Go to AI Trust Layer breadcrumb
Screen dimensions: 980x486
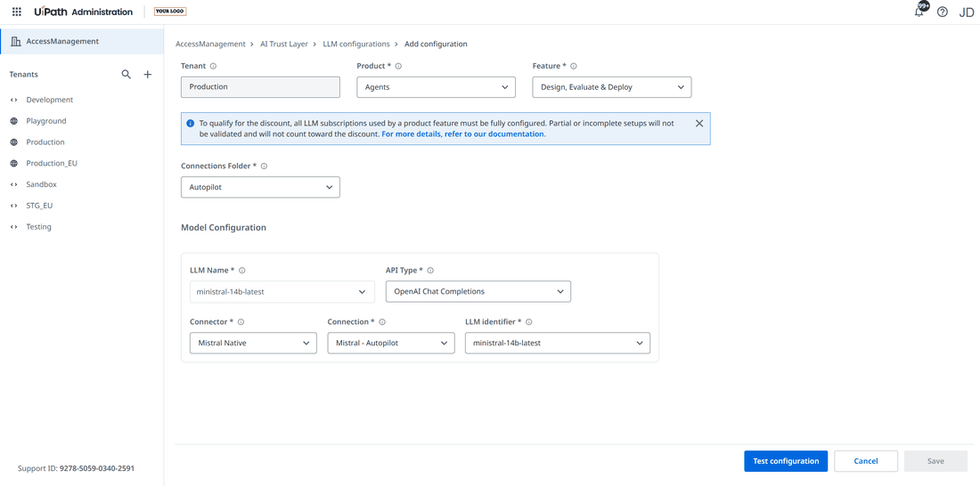point(283,45)
